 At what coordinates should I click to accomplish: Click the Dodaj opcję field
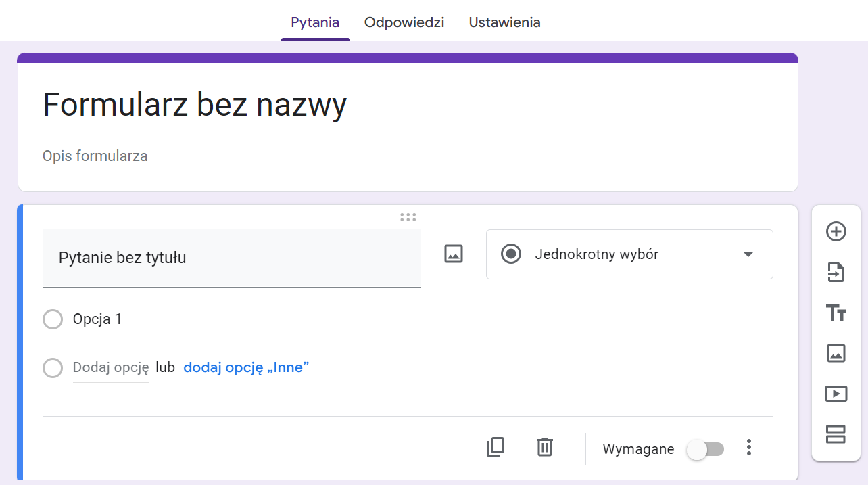pos(111,368)
